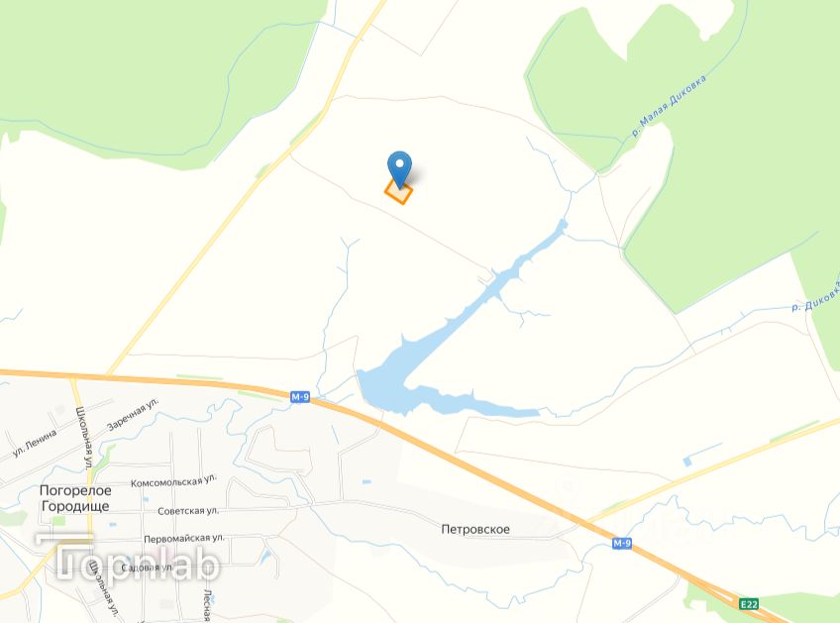This screenshot has height=623, width=840.
Task: Click the р. Диковка river label
Action: pyautogui.click(x=815, y=298)
